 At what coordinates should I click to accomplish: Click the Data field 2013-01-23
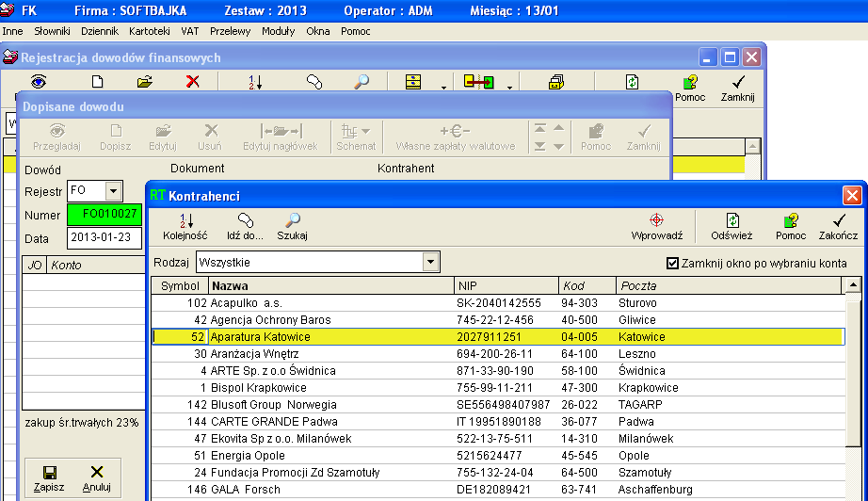point(104,237)
